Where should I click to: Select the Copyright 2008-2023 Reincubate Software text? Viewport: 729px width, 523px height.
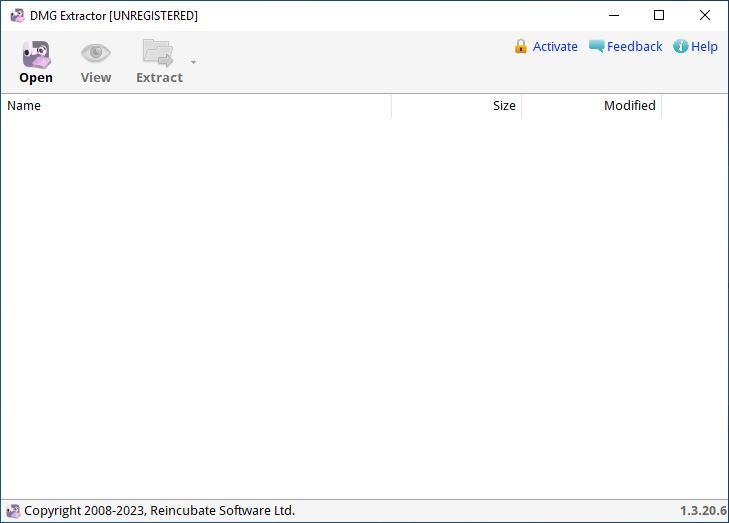(x=159, y=510)
